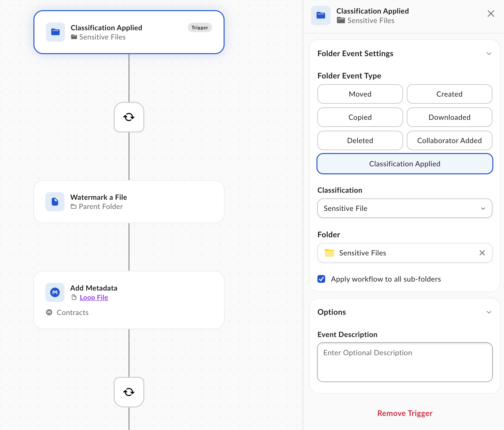Close the Classification Applied side panel
The height and width of the screenshot is (430, 504).
(x=491, y=14)
